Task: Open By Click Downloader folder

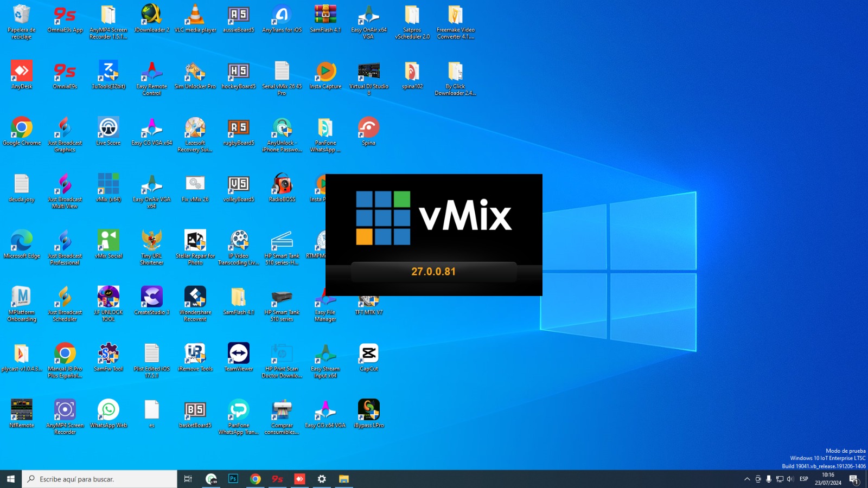Action: pos(456,78)
